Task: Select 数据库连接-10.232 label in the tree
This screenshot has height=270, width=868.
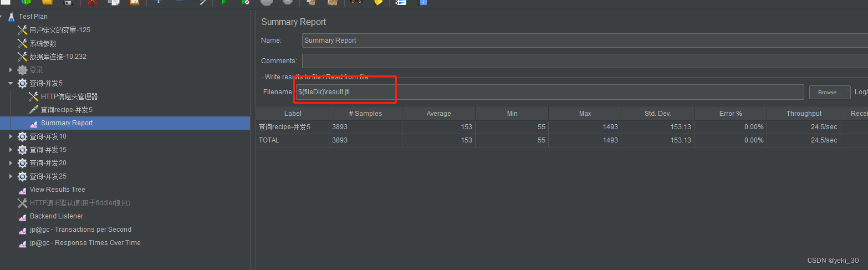Action: pos(58,57)
